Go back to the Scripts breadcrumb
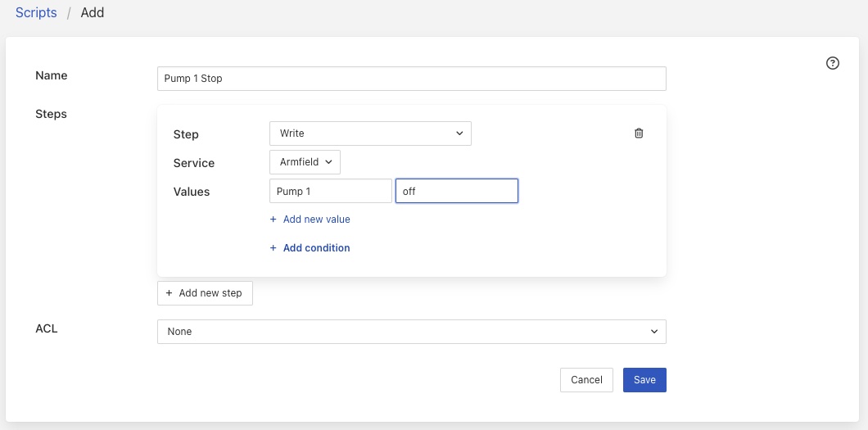Image resolution: width=868 pixels, height=430 pixels. coord(36,13)
